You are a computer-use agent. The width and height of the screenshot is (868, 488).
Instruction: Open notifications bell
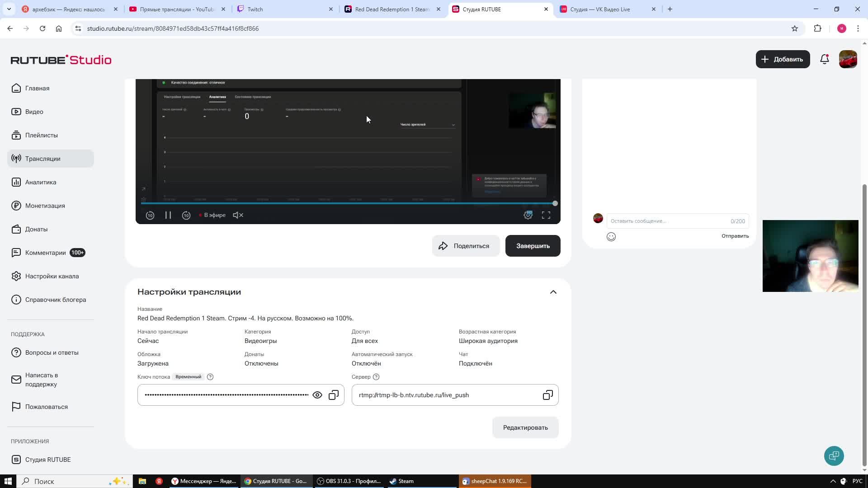point(824,59)
